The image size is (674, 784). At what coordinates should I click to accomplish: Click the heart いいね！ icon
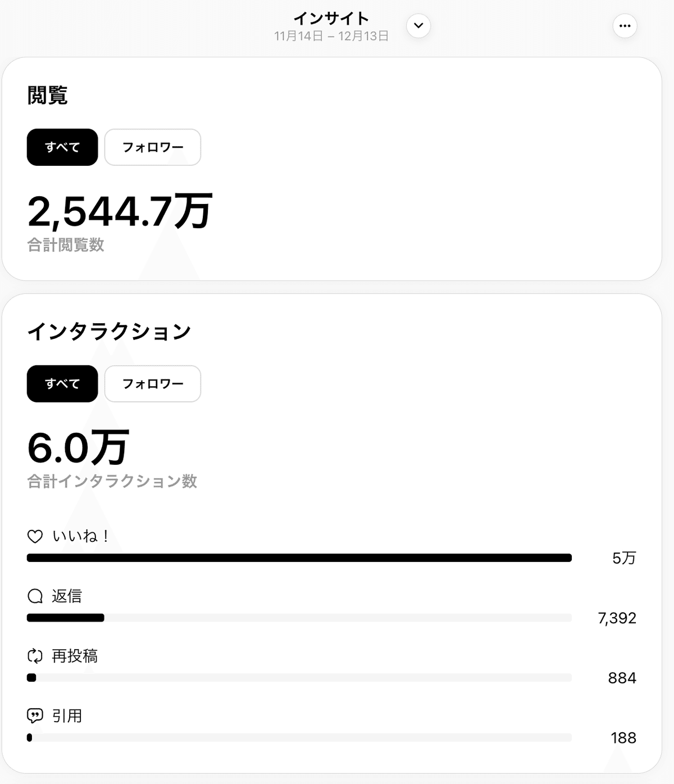point(35,537)
